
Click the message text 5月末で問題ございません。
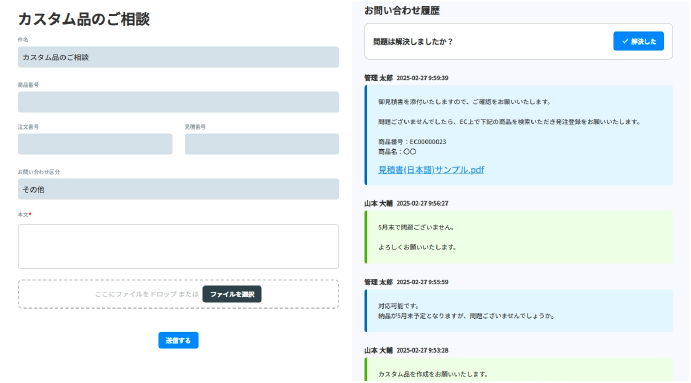[416, 227]
